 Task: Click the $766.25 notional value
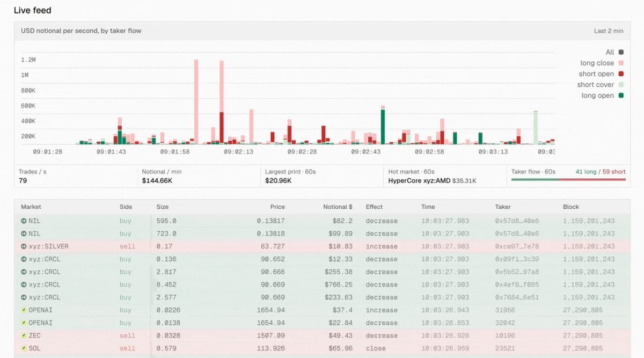pyautogui.click(x=339, y=284)
